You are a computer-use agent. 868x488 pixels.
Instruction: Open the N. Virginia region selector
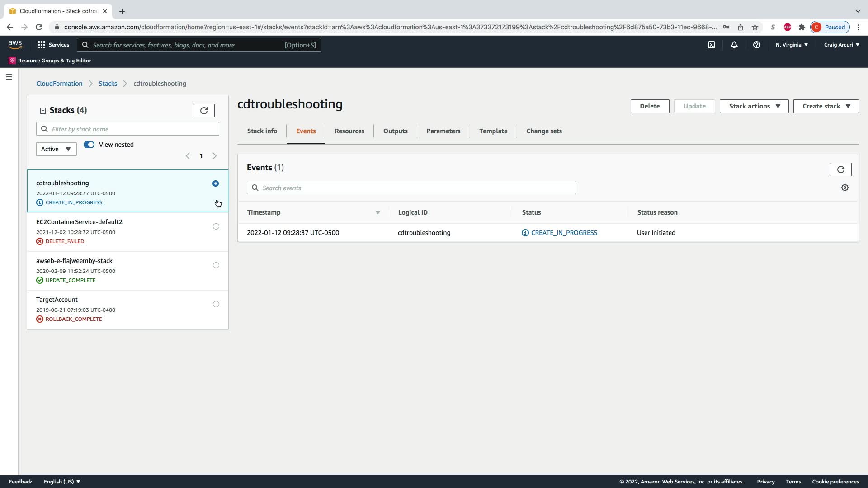click(x=792, y=45)
